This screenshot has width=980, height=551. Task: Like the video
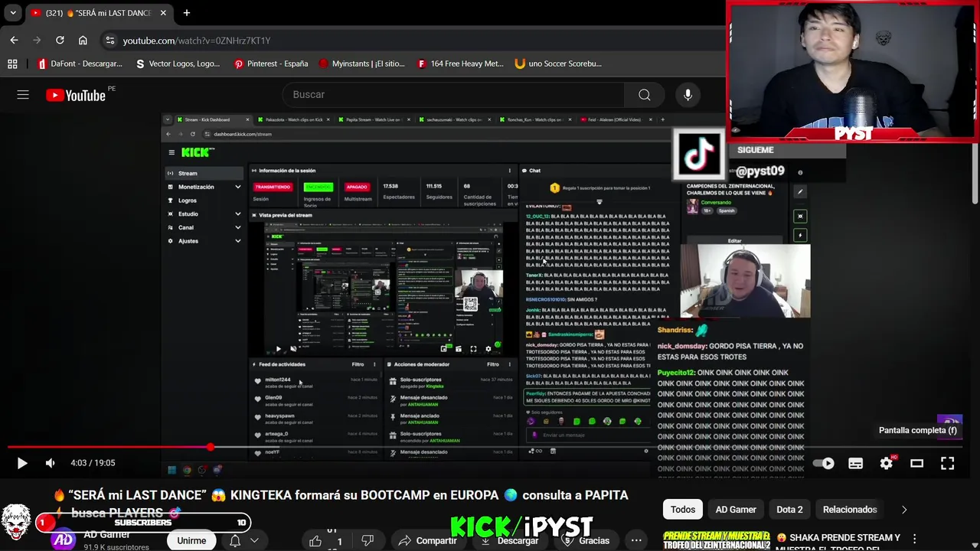(x=315, y=541)
